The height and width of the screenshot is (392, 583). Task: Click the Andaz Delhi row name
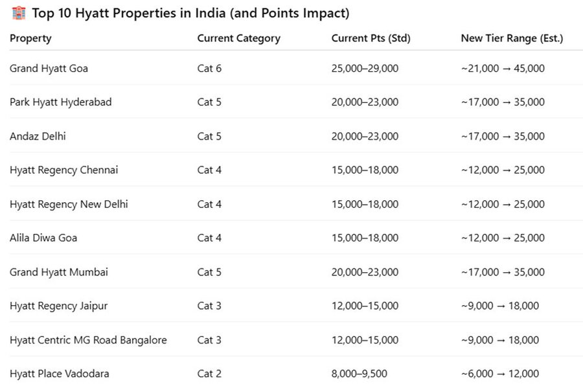(38, 136)
